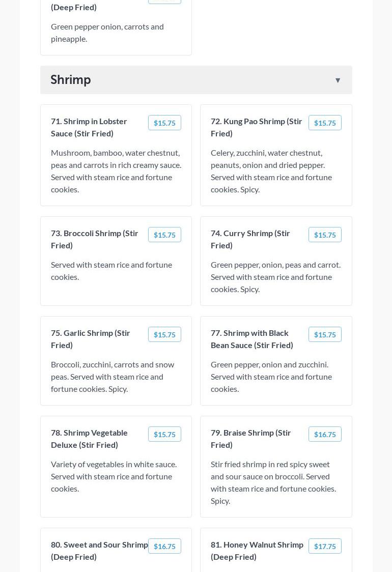Select 73. Broccoli Shrimp item title

click(x=95, y=239)
